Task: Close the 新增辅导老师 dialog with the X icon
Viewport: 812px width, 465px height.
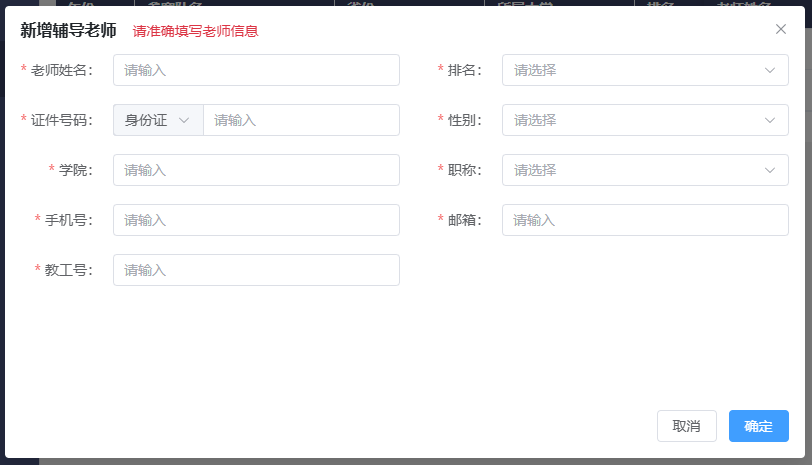Action: (781, 29)
